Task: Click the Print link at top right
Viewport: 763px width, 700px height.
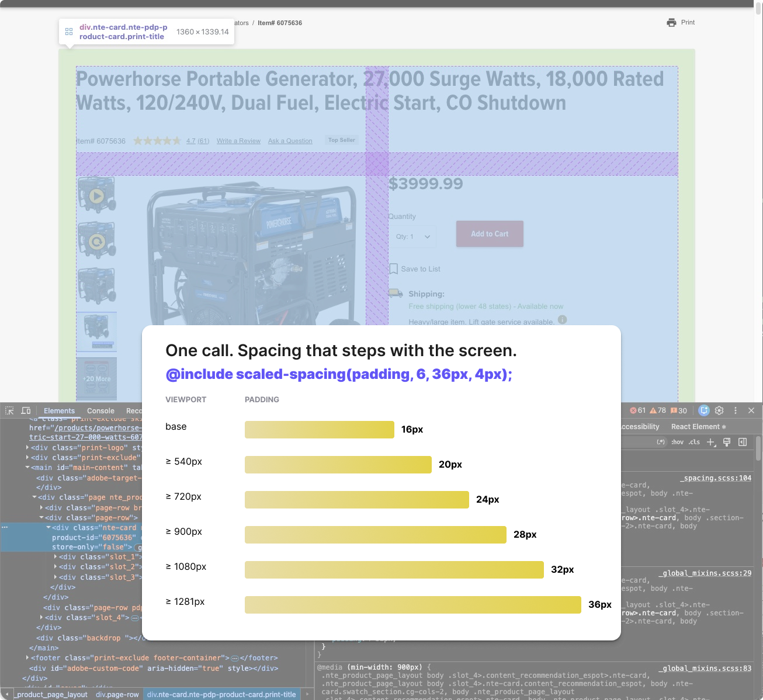Action: [688, 22]
